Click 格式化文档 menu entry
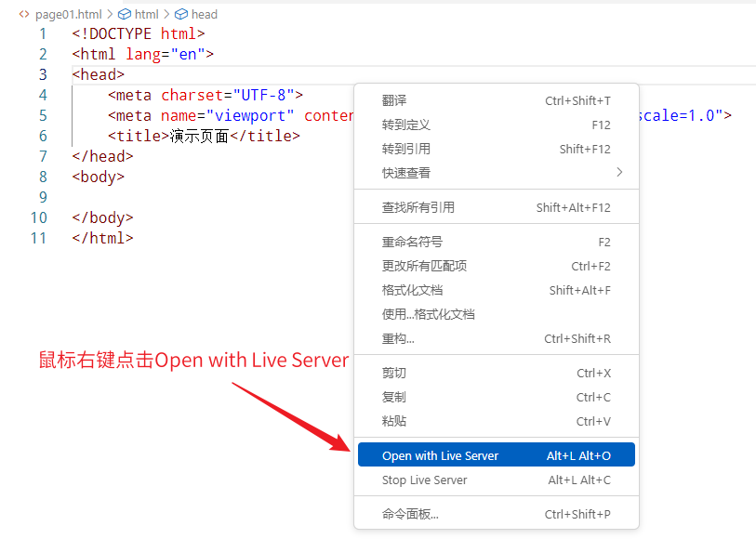This screenshot has height=539, width=756. pos(412,290)
